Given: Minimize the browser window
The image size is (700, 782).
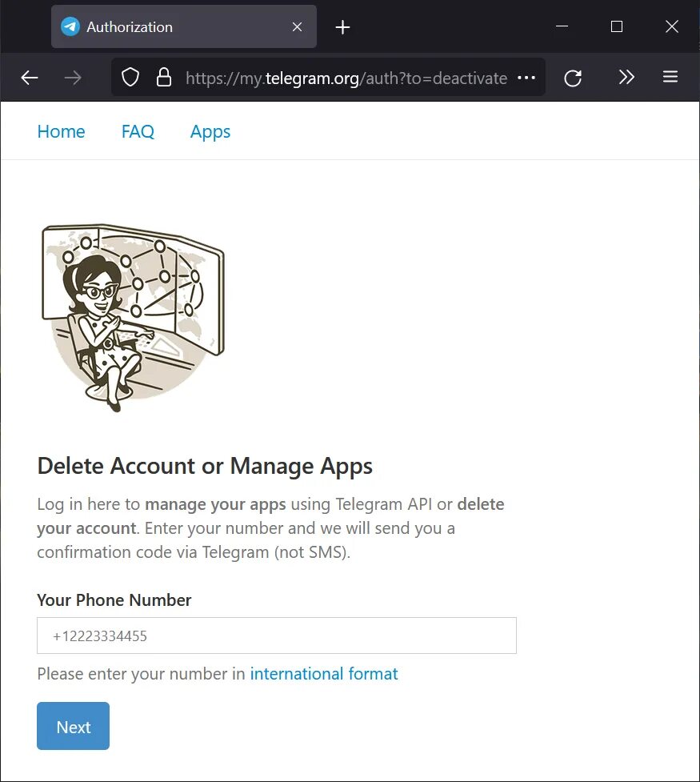Looking at the screenshot, I should (562, 26).
